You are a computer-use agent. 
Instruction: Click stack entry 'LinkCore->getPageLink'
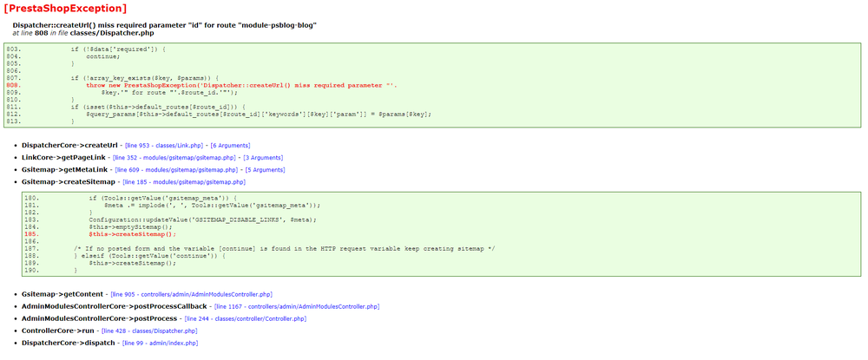pos(63,158)
